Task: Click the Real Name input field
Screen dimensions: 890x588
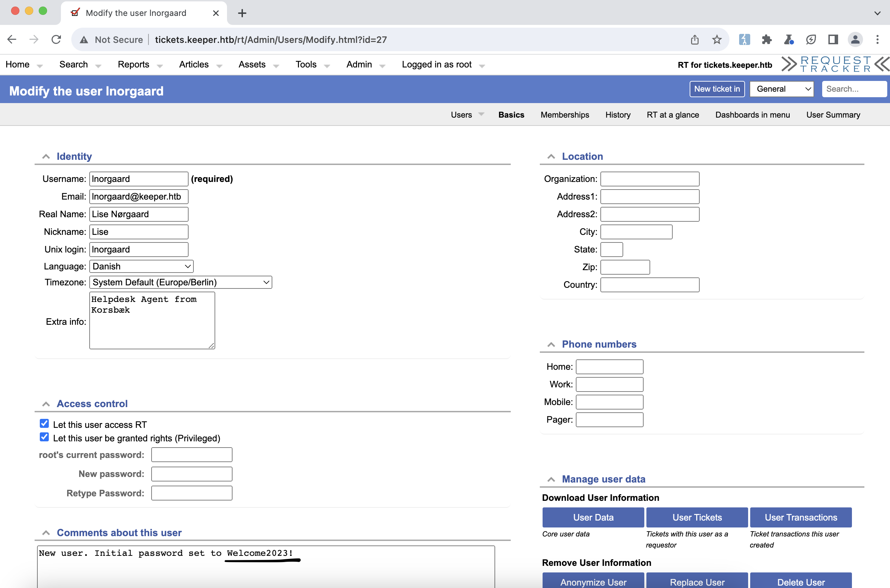Action: (x=139, y=214)
